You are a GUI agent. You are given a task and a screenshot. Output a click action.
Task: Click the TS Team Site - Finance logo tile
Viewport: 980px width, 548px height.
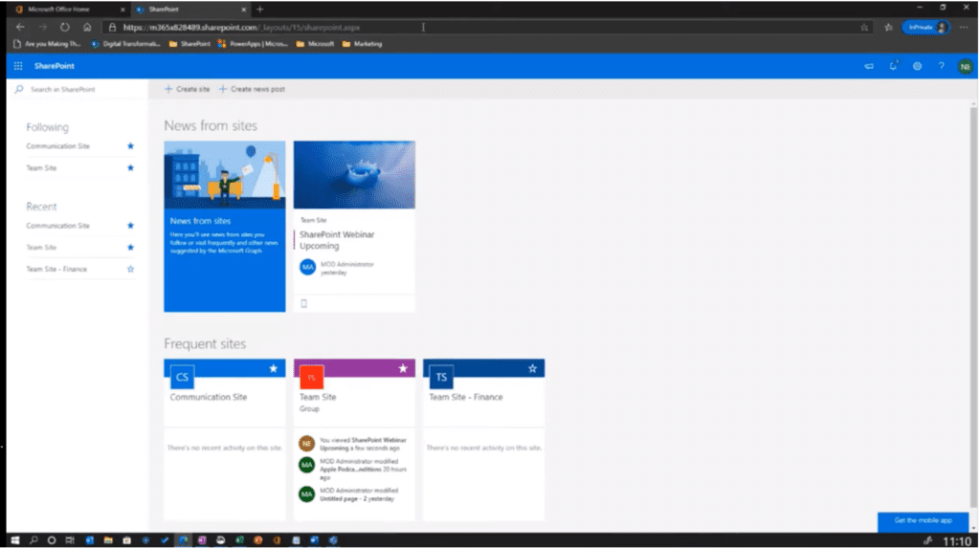(441, 377)
